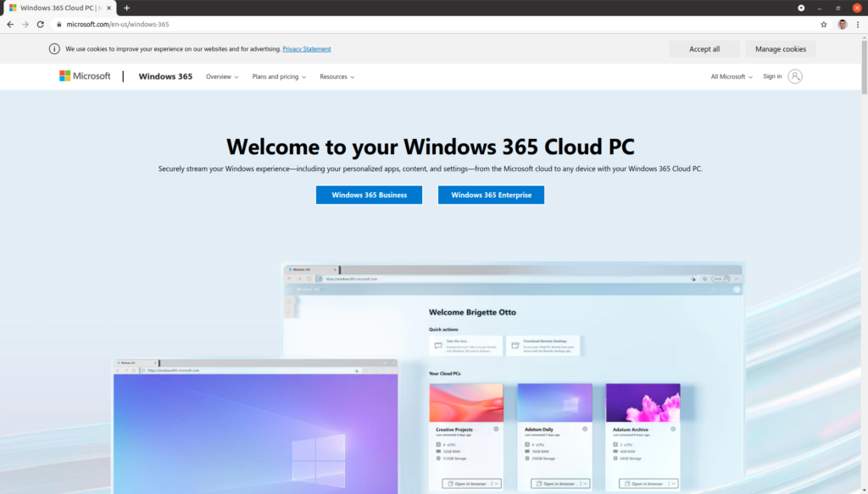Viewport: 868px width, 494px height.
Task: Bookmark this page with the star icon
Action: [x=824, y=25]
